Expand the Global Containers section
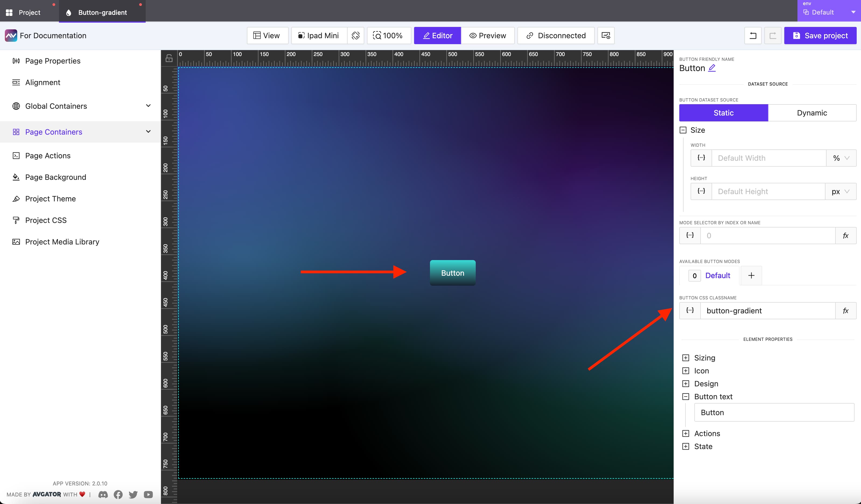This screenshot has width=861, height=504. point(148,106)
